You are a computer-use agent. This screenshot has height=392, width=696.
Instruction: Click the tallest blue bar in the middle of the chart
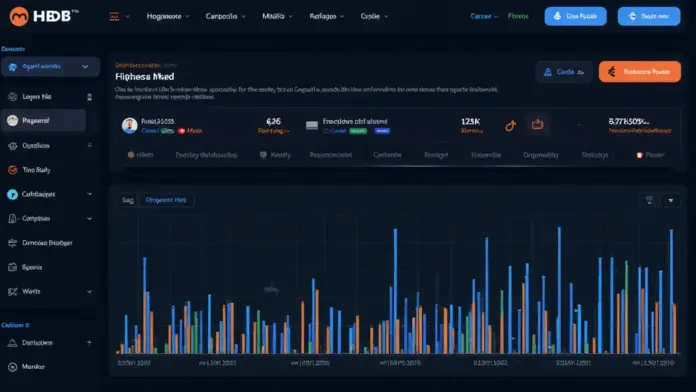pos(395,291)
